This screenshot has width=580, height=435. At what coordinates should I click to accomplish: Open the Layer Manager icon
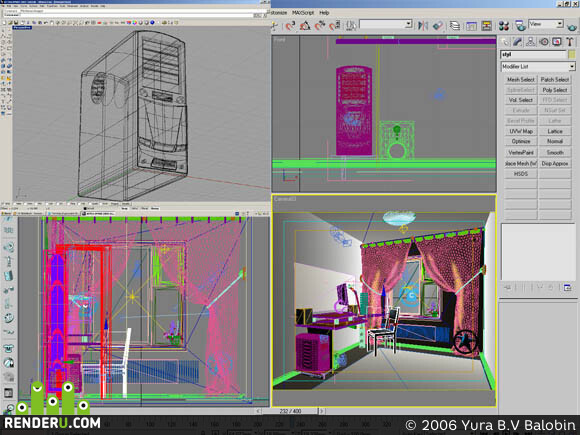(x=455, y=26)
